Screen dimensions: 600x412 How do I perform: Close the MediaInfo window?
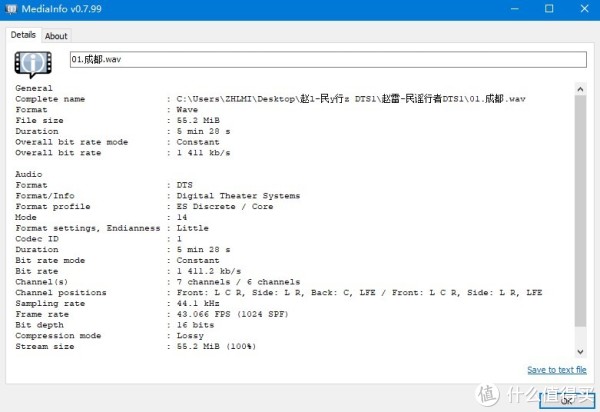[x=584, y=9]
